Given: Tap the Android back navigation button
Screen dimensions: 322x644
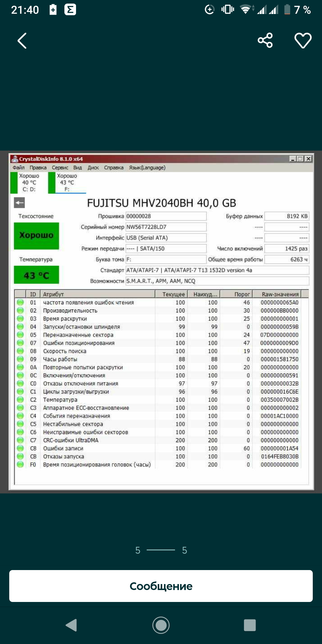Looking at the screenshot, I should 72,625.
